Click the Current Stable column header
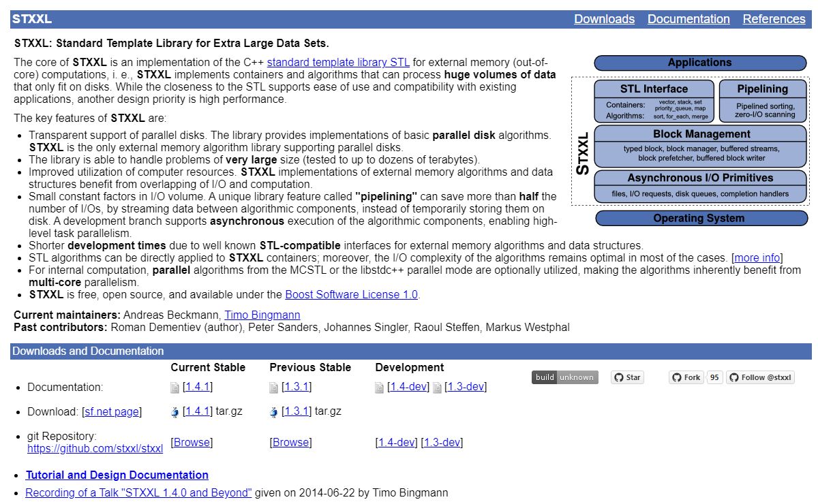 click(208, 367)
